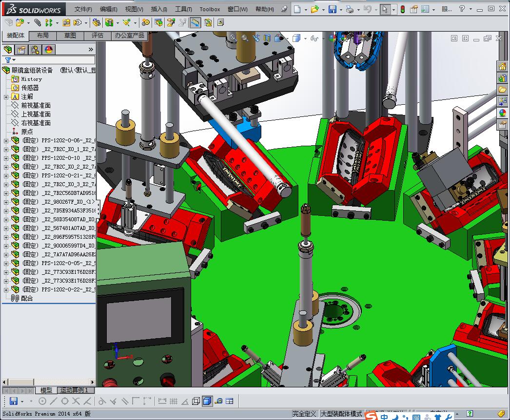
Task: Open the DisplayManager color ball icon
Action: 49,50
